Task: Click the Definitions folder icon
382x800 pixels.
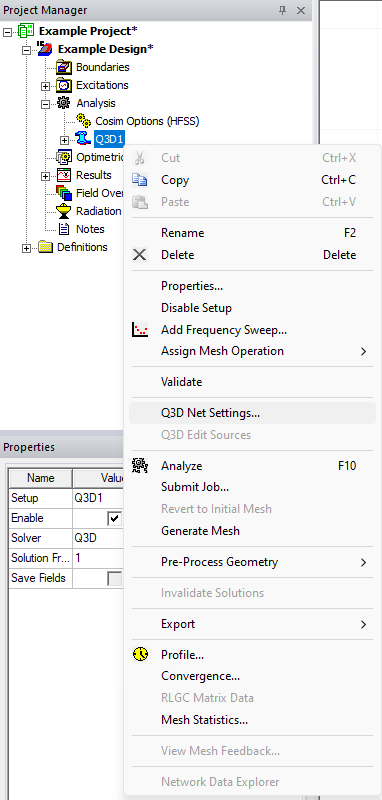Action: 45,247
